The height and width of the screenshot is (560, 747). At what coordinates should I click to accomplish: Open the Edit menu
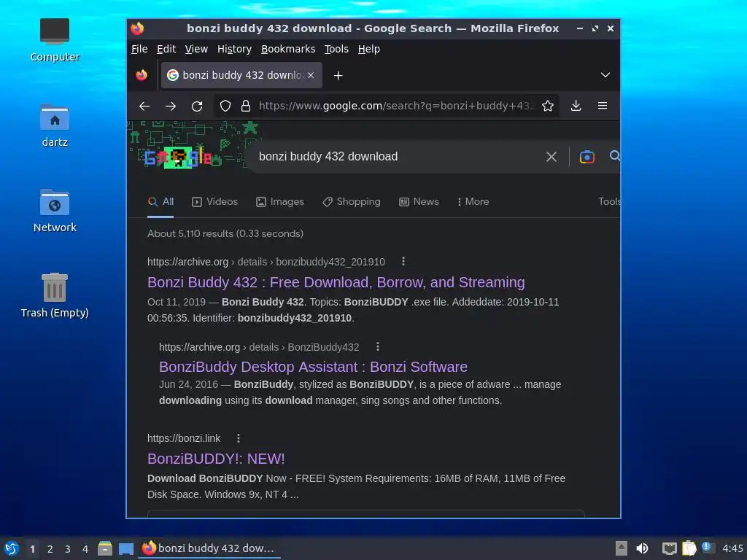(166, 49)
